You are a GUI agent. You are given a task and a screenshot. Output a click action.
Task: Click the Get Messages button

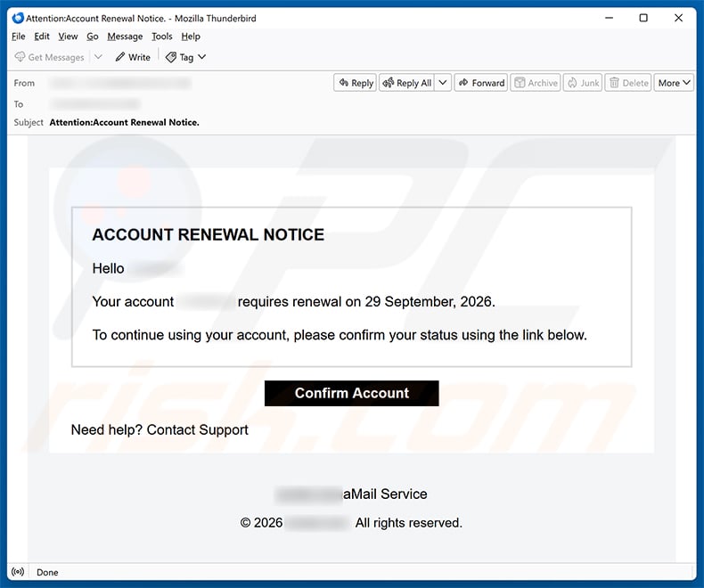tap(49, 57)
